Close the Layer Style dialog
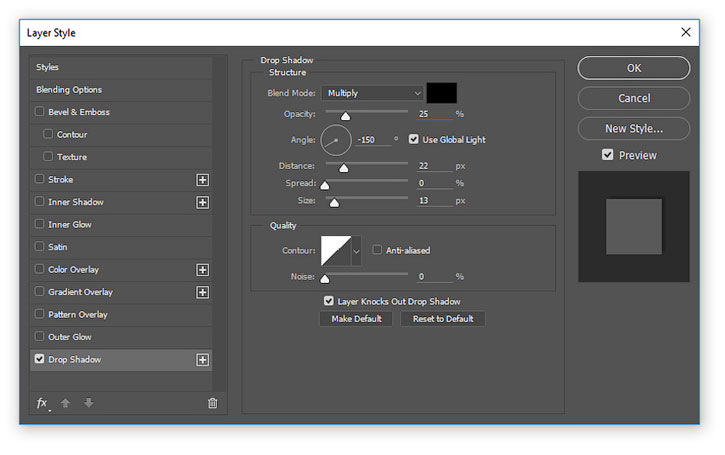Viewport: 725px width, 455px height. [686, 32]
